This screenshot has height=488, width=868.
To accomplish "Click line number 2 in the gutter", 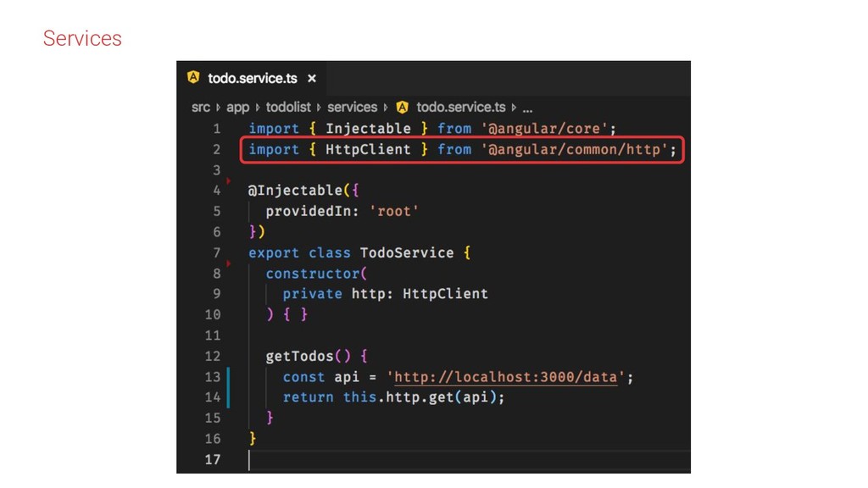I will point(216,149).
